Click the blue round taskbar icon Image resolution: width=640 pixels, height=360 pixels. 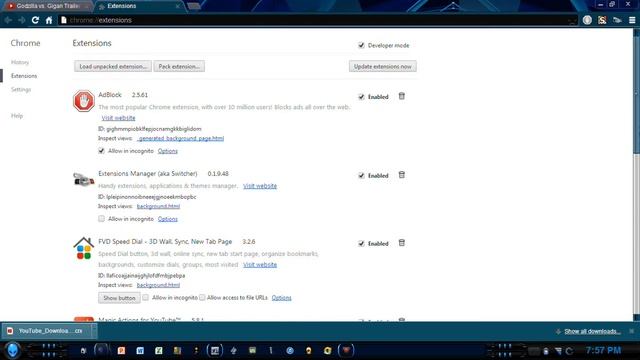coord(290,350)
